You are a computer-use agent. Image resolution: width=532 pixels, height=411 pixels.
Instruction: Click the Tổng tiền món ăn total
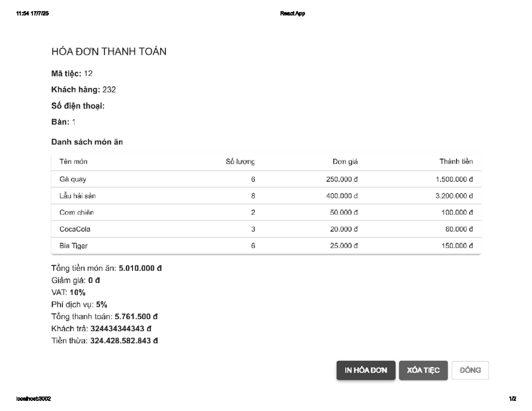pyautogui.click(x=140, y=269)
